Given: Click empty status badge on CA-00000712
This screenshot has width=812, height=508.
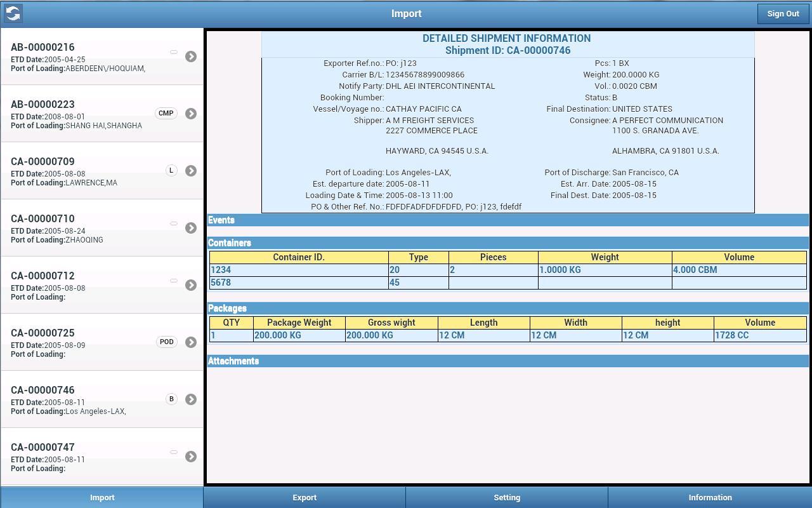Looking at the screenshot, I should tap(174, 281).
